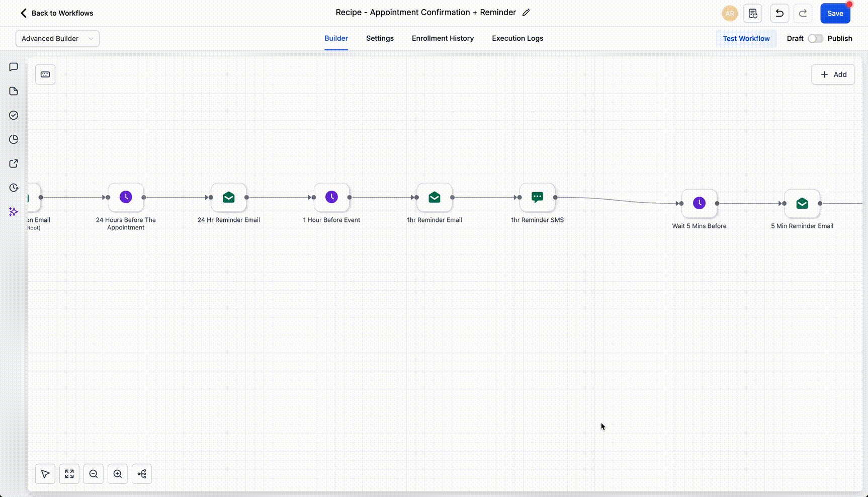Open the version history clock icon
Image resolution: width=868 pixels, height=497 pixels.
coord(13,188)
